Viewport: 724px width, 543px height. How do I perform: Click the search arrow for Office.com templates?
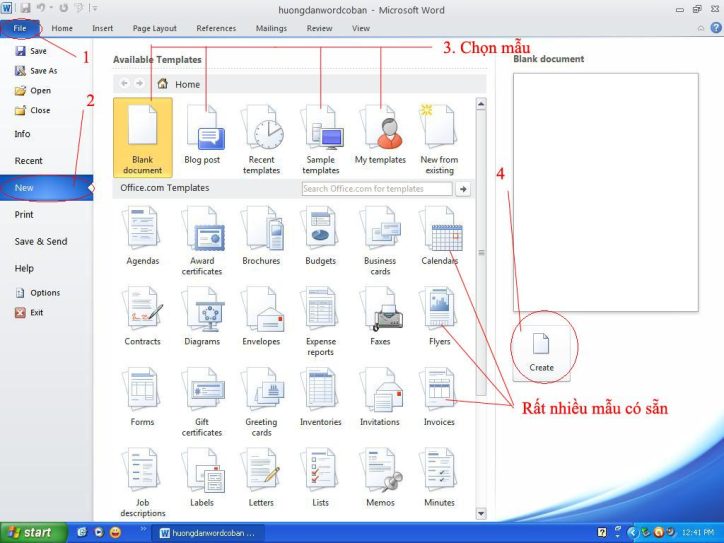click(x=463, y=189)
